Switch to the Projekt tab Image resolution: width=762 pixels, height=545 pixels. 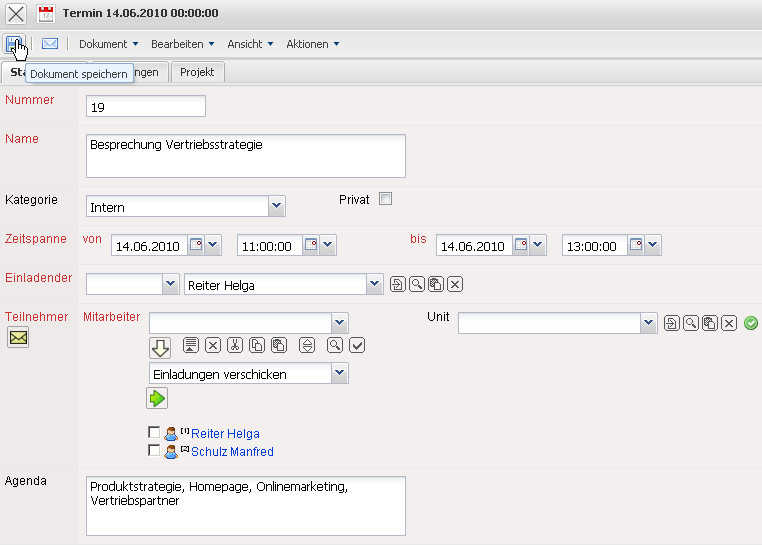pyautogui.click(x=198, y=72)
